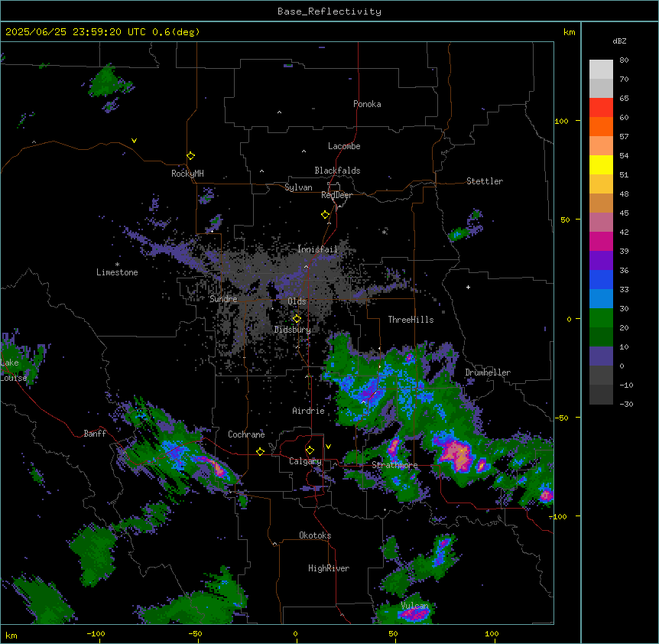Click the purple 36-39 dBZ legend swatch

pos(601,261)
